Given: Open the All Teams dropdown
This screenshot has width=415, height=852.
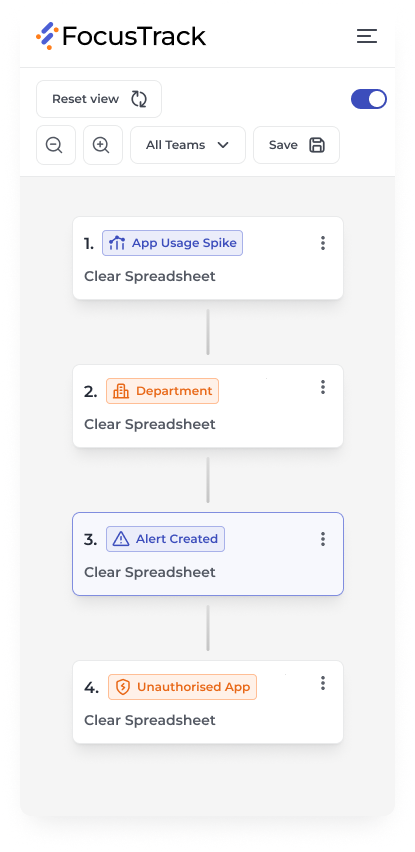Looking at the screenshot, I should 188,145.
